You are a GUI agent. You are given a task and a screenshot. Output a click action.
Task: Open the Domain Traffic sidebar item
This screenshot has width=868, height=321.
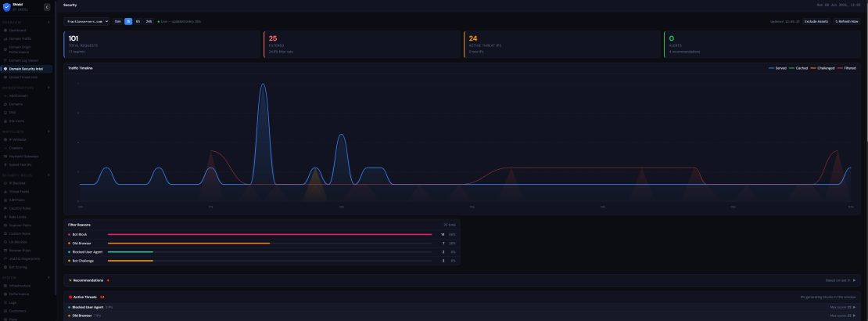(20, 39)
